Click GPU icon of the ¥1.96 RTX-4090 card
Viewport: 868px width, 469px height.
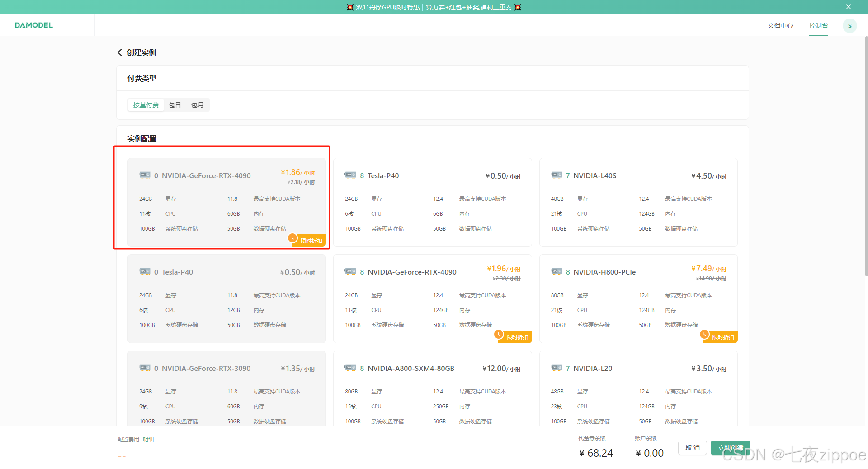[x=350, y=271]
